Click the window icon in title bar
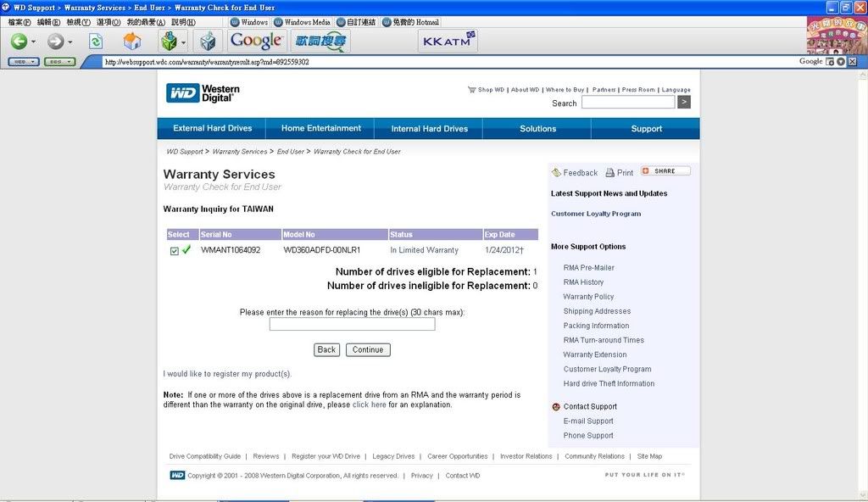The height and width of the screenshot is (502, 868). pyautogui.click(x=6, y=7)
